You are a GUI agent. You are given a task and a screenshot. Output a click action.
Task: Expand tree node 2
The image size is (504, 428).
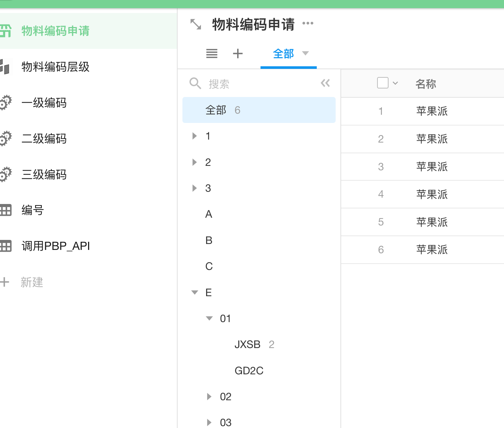pos(195,162)
